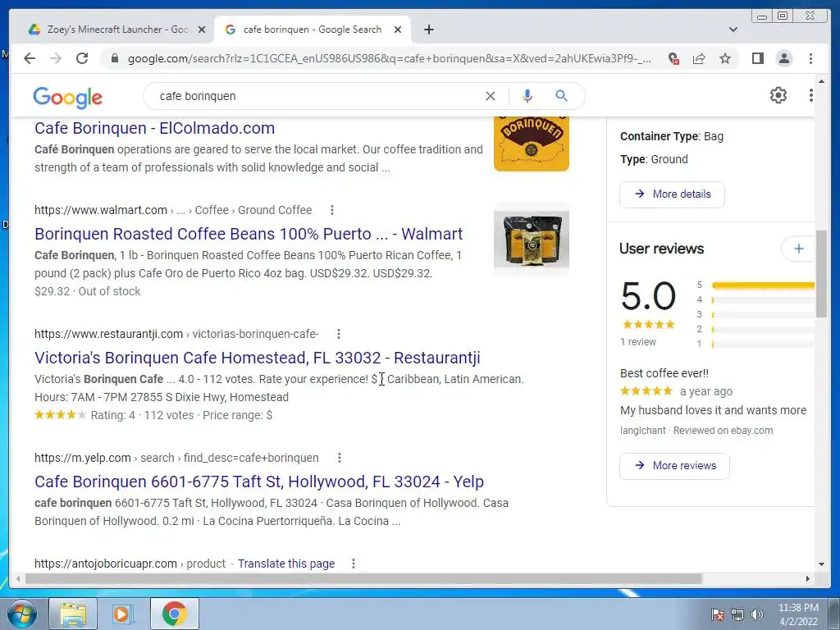Submit search with the magnifier icon
The image size is (840, 630).
(561, 96)
